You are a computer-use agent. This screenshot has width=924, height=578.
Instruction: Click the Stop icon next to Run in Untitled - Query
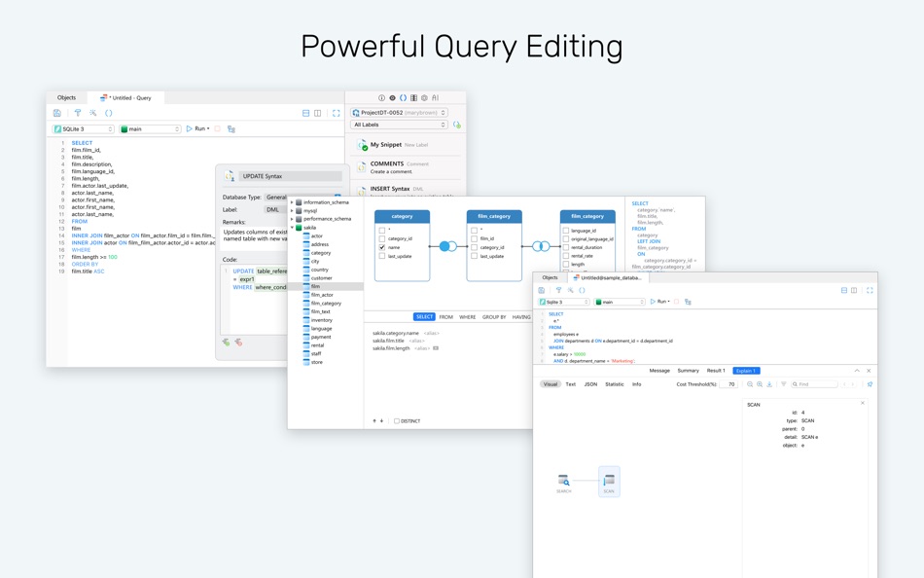coord(218,128)
